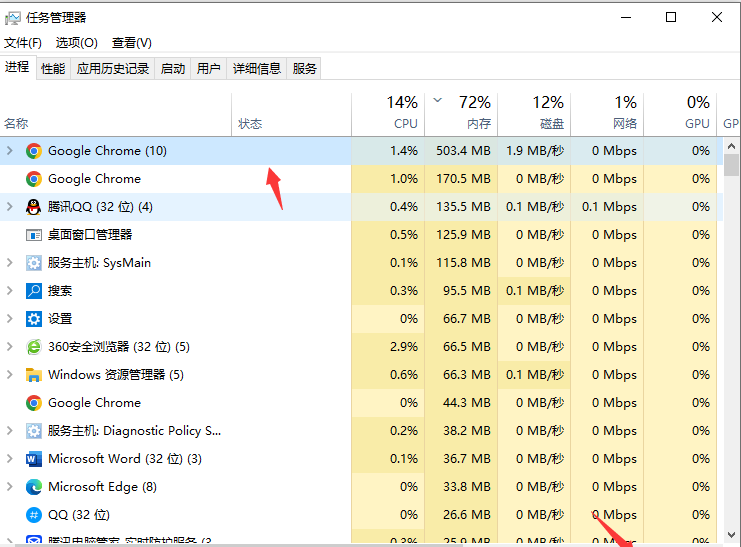This screenshot has width=741, height=547.
Task: Select the QQ (32 位) process name
Action: pyautogui.click(x=79, y=514)
